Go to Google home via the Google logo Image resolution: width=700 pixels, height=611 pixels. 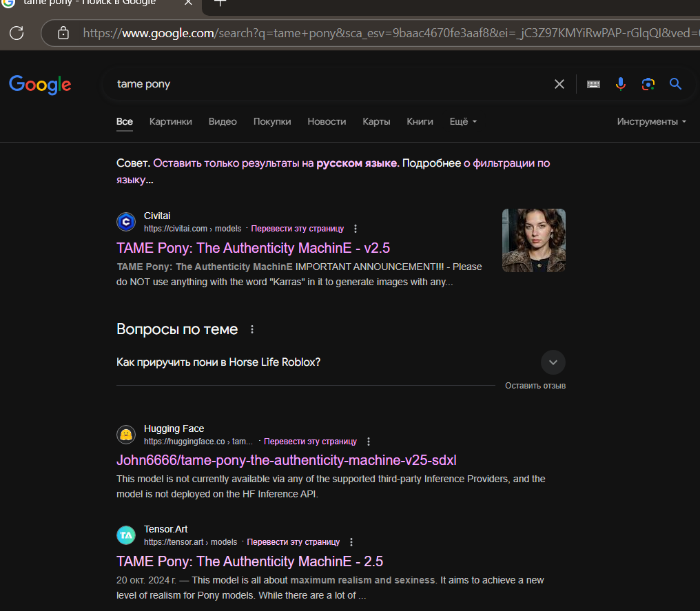tap(40, 84)
